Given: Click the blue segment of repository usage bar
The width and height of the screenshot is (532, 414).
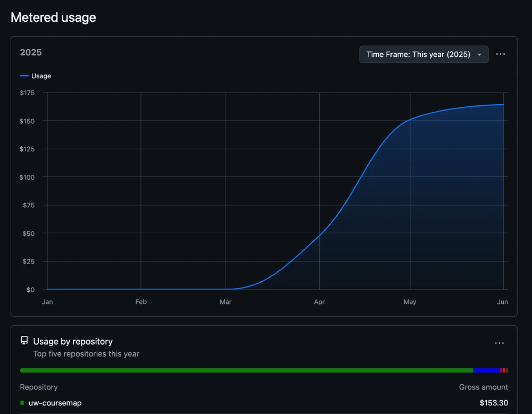Looking at the screenshot, I should [486, 370].
